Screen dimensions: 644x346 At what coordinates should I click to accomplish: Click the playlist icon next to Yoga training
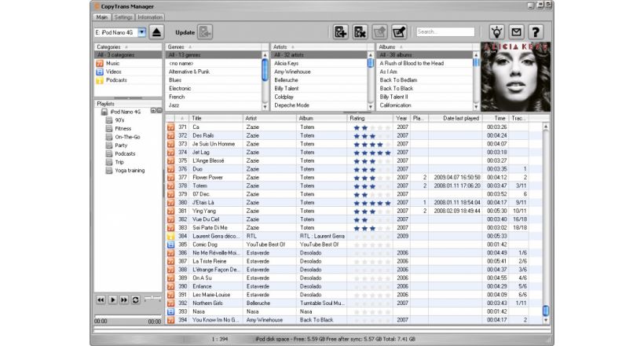tap(109, 171)
